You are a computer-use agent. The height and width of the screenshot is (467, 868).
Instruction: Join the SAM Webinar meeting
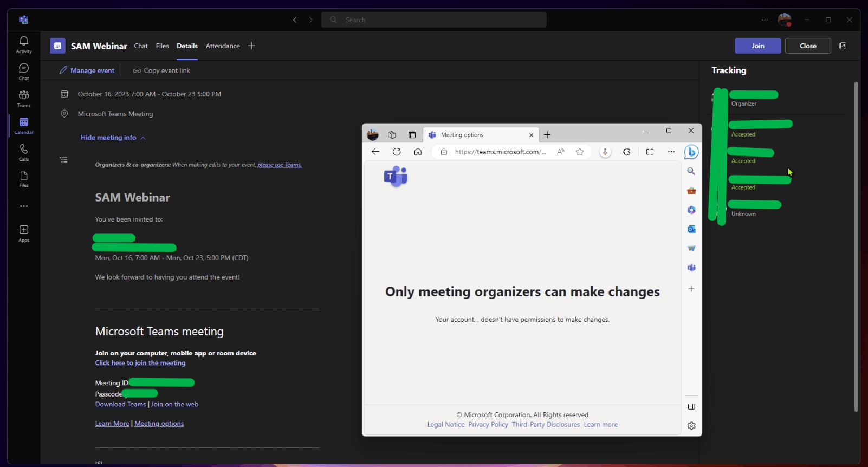(x=758, y=46)
